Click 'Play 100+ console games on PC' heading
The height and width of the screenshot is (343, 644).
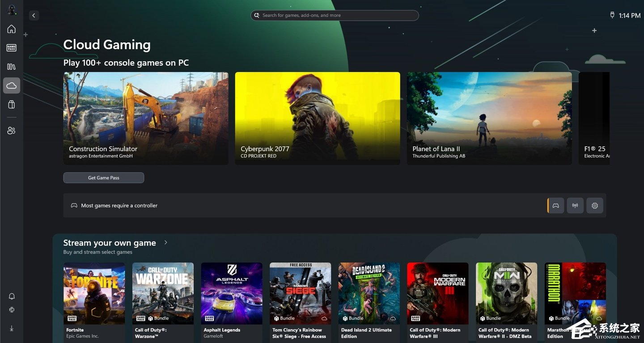(126, 63)
